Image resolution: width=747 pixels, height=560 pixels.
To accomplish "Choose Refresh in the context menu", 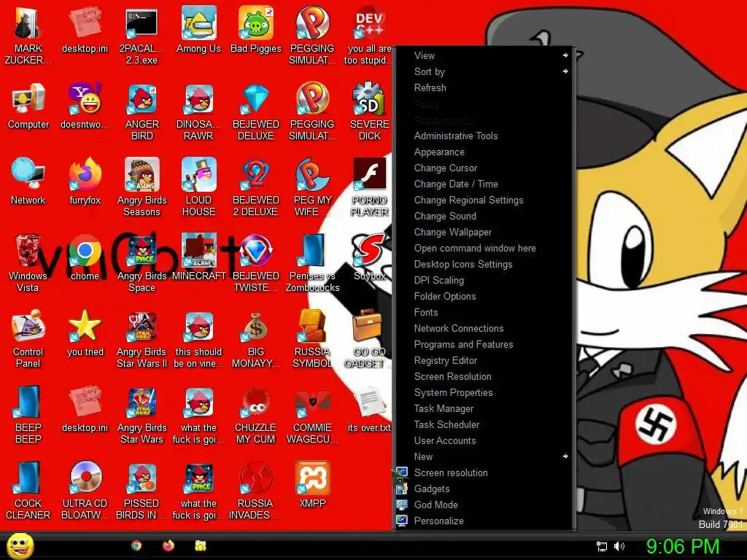I will pyautogui.click(x=484, y=87).
